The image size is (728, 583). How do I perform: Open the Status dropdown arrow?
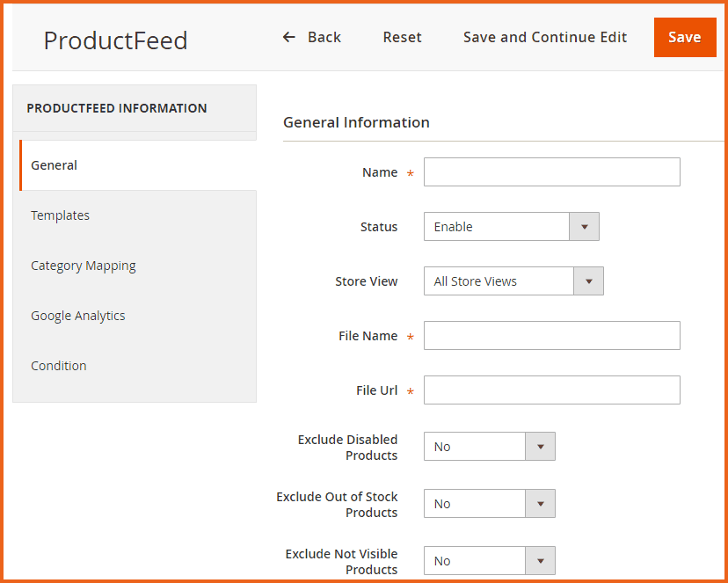(584, 227)
